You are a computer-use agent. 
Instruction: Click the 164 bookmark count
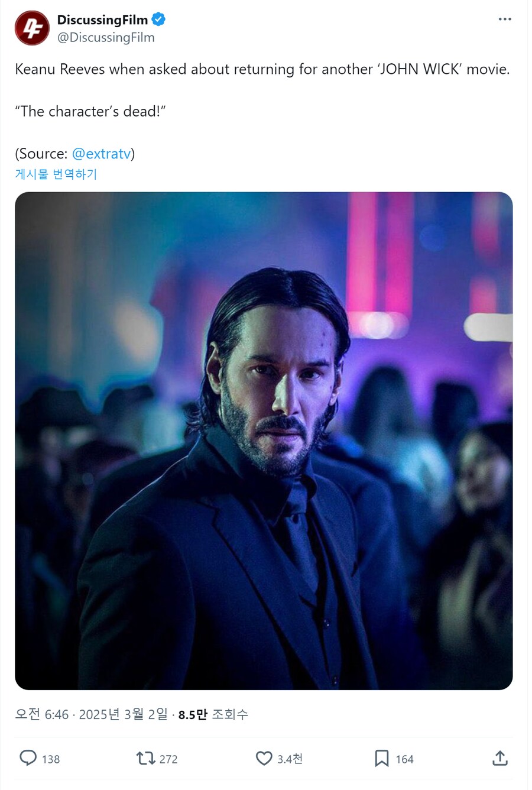click(x=404, y=759)
